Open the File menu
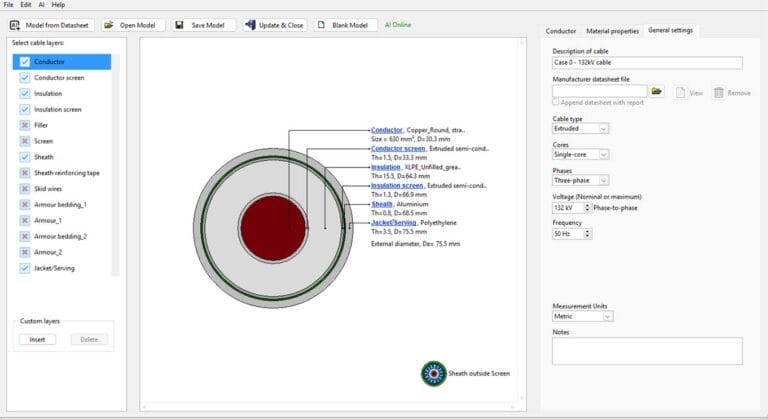 8,4
